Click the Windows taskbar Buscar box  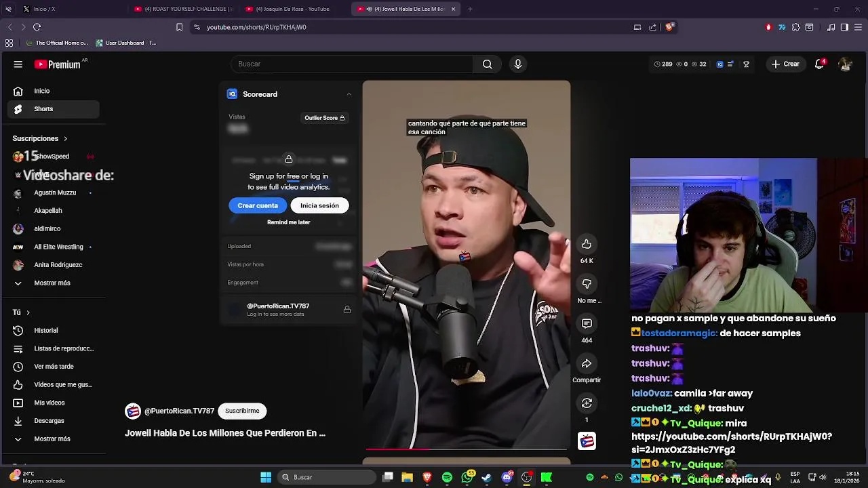[328, 477]
